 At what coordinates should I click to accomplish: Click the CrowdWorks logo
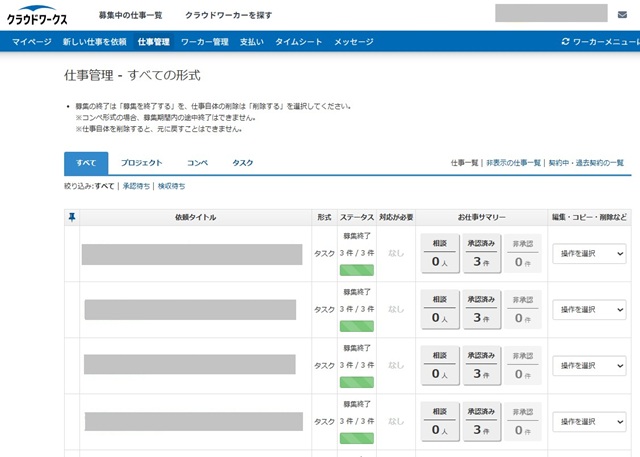38,15
